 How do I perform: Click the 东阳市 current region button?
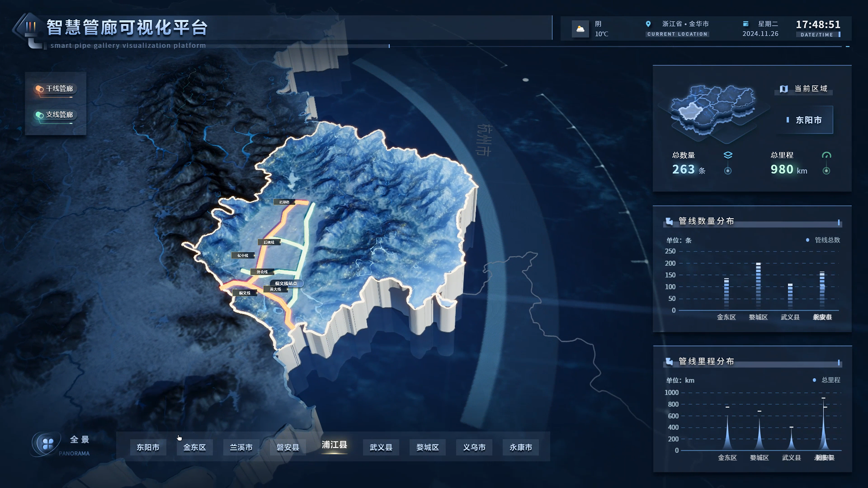[x=805, y=120]
